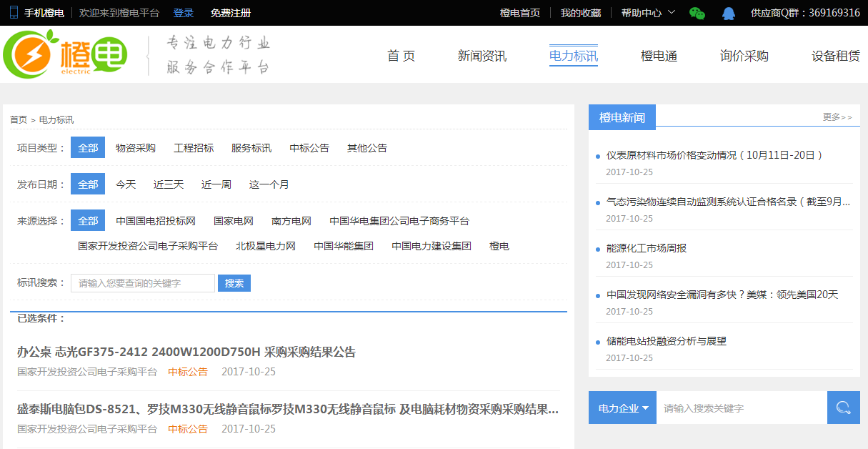The image size is (868, 449).
Task: Open 更多 link in 橙电新闻 panel
Action: [837, 117]
